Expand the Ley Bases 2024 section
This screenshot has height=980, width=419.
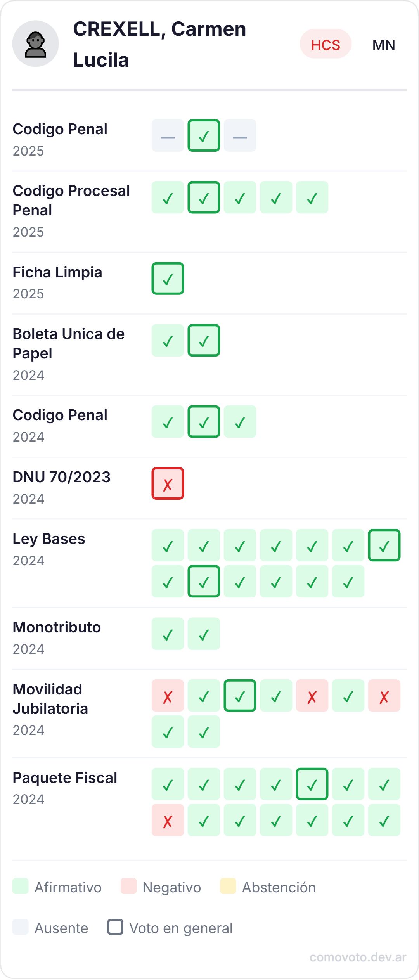click(49, 539)
